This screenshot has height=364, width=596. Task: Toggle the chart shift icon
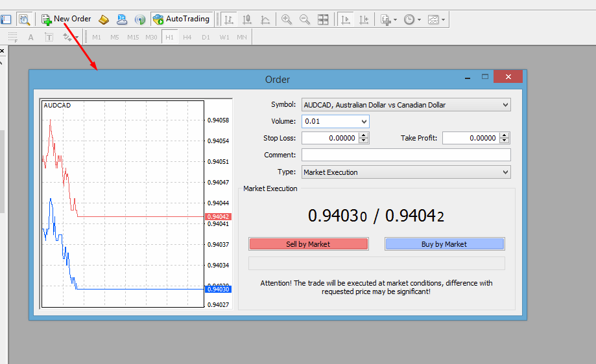click(x=364, y=19)
